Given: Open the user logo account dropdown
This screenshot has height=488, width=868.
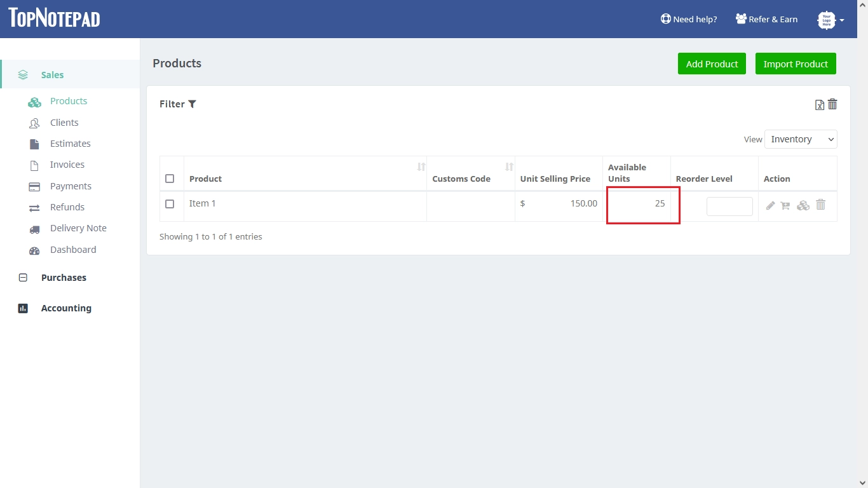Looking at the screenshot, I should (830, 20).
